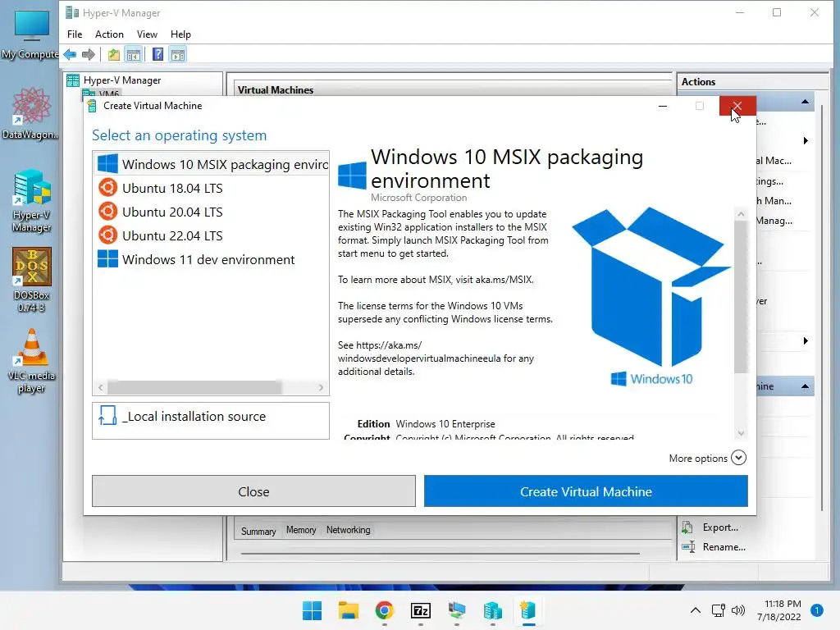The image size is (840, 630).
Task: Close dialog with red X button
Action: 737,106
